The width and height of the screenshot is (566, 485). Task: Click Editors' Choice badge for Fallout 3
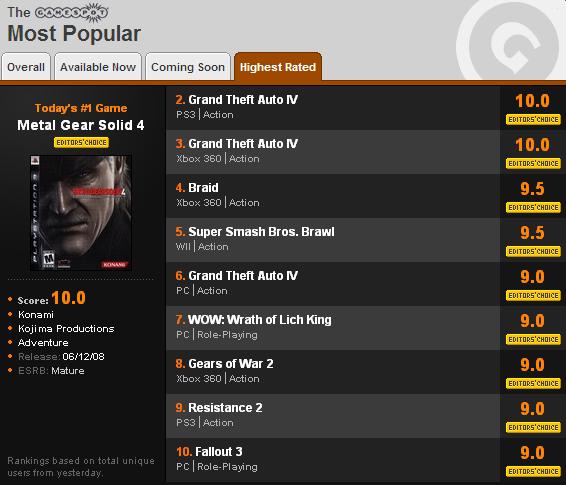(533, 471)
